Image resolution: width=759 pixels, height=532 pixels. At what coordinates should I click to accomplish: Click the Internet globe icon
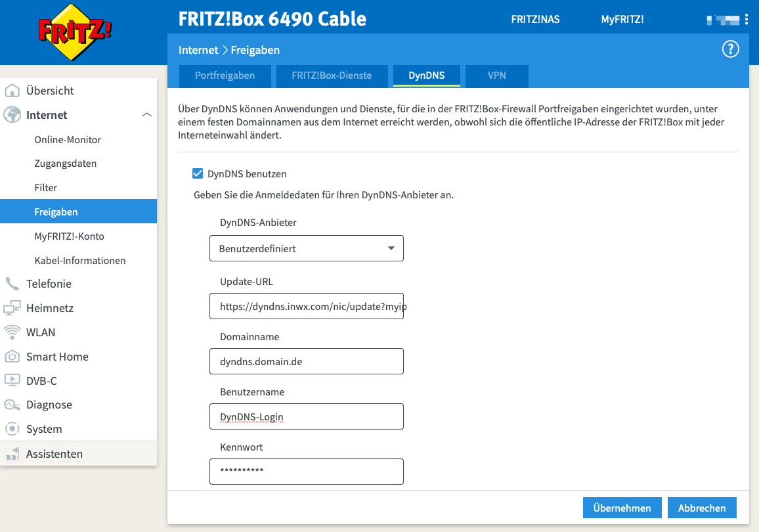[12, 115]
